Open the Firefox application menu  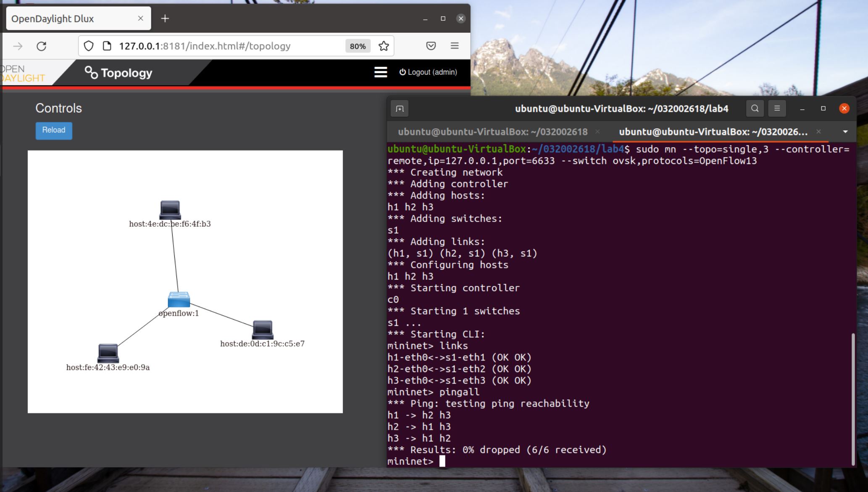pyautogui.click(x=455, y=46)
